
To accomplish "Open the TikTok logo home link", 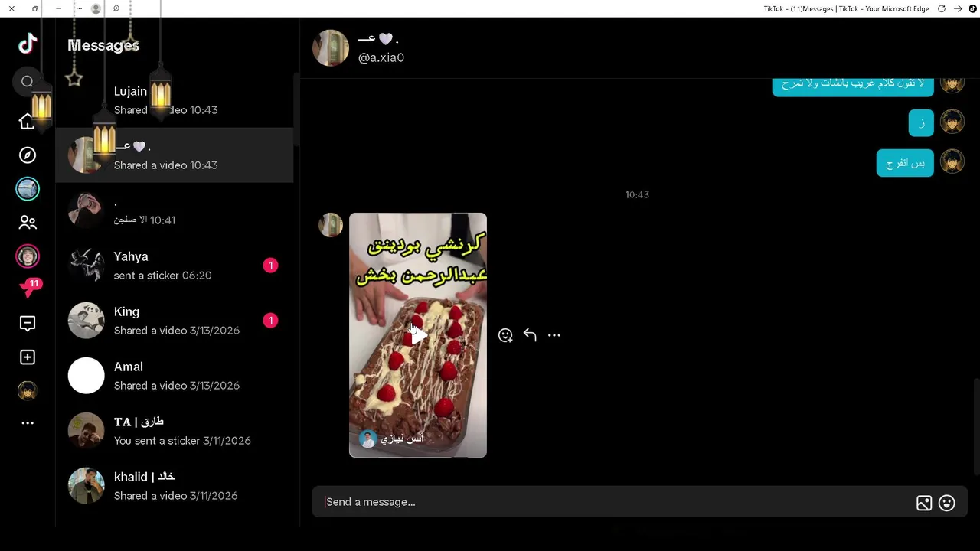I will (x=28, y=44).
